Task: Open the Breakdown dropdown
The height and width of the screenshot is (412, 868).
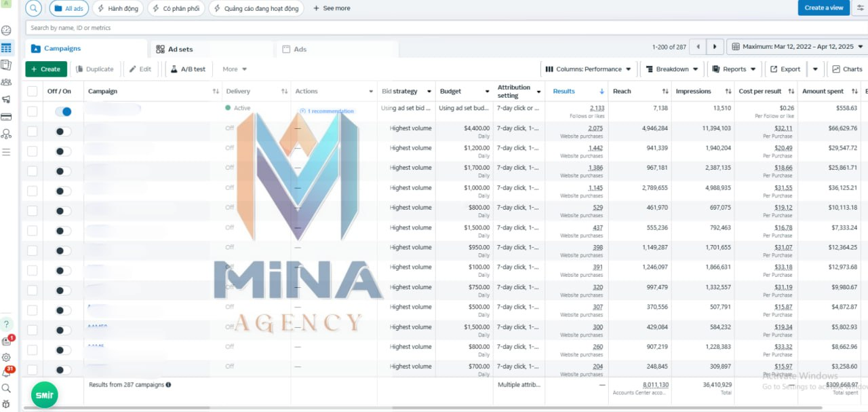Action: (671, 69)
